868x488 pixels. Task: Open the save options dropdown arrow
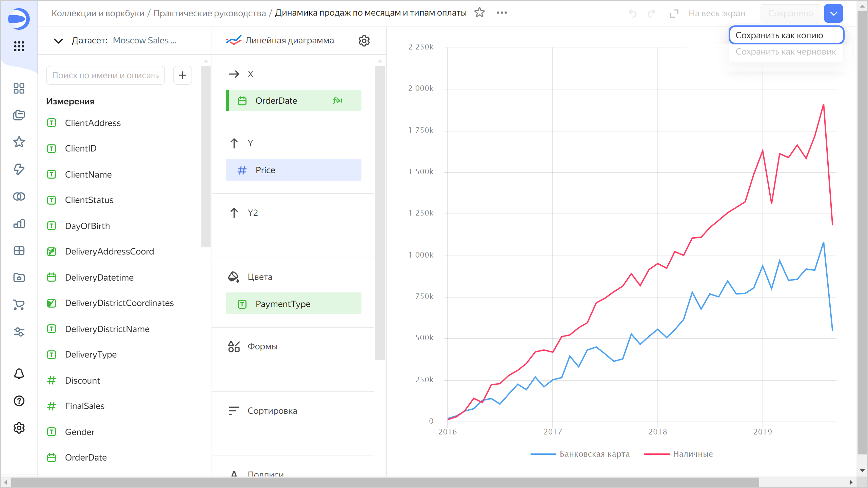(833, 14)
